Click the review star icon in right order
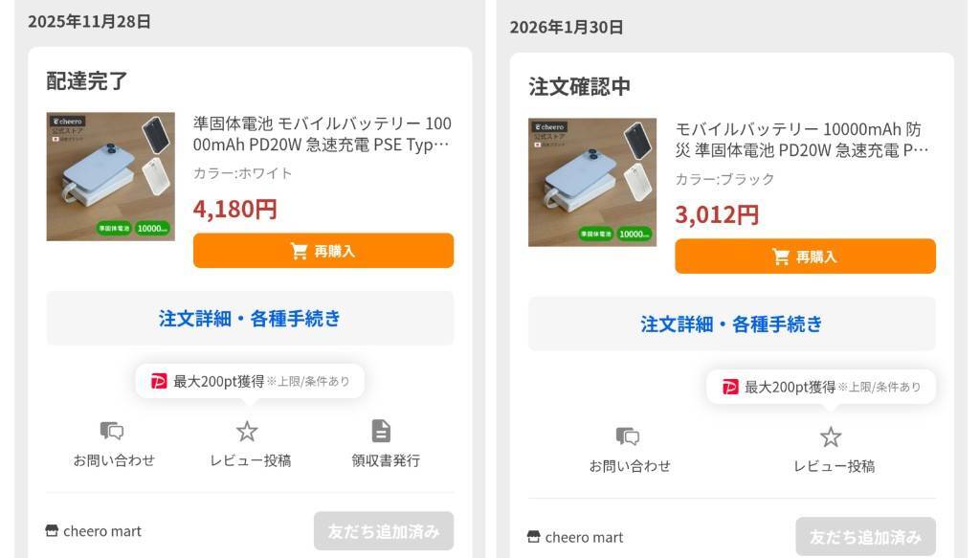This screenshot has height=558, width=980. pyautogui.click(x=831, y=436)
